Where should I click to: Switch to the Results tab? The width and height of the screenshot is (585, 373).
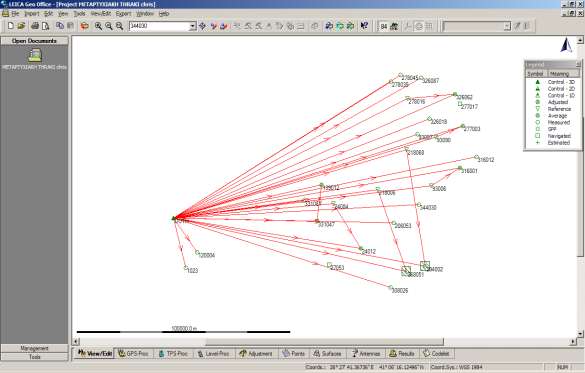402,353
